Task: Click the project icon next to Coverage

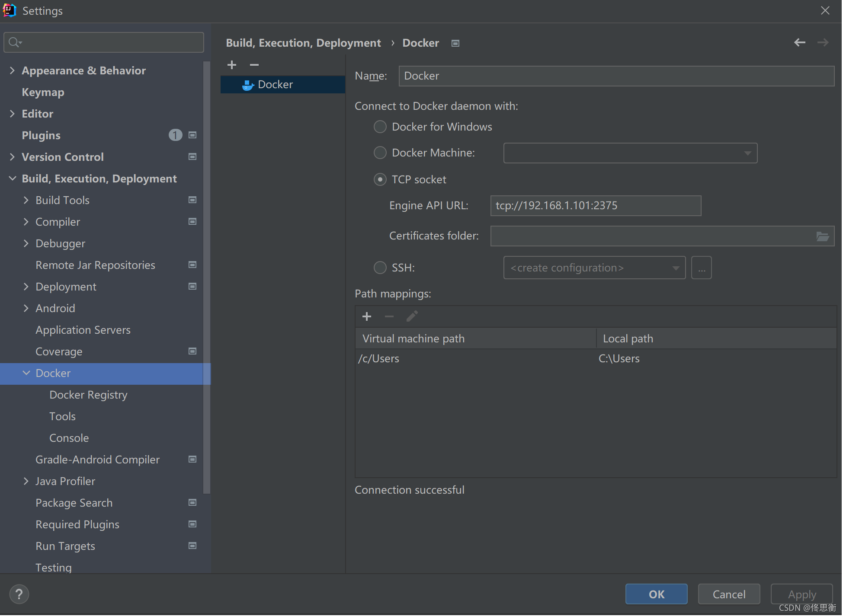Action: 192,351
